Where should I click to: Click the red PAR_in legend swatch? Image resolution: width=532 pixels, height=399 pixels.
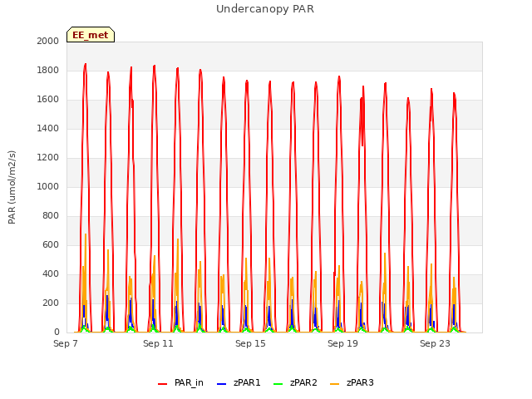(163, 384)
